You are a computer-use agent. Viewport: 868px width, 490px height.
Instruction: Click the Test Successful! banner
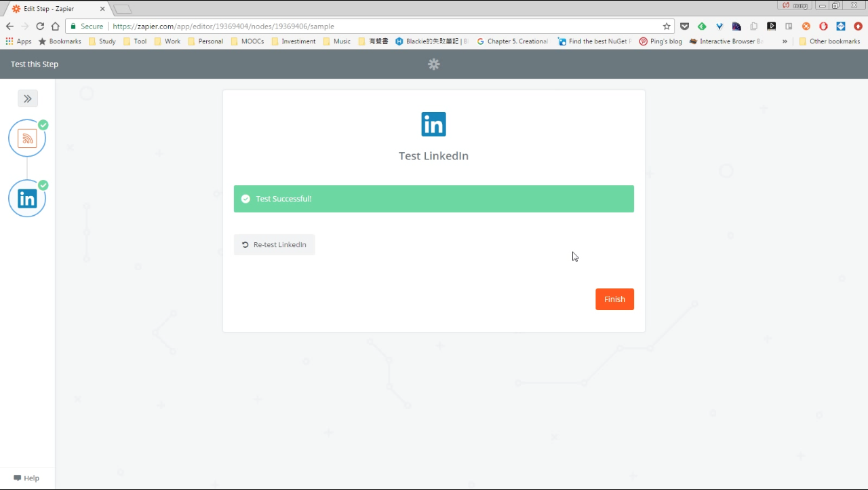(x=434, y=199)
